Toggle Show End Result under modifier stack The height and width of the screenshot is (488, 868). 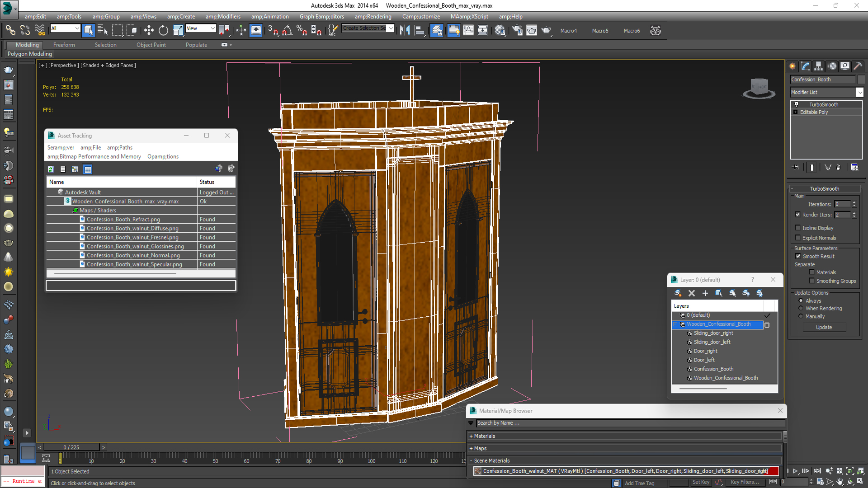click(x=812, y=167)
